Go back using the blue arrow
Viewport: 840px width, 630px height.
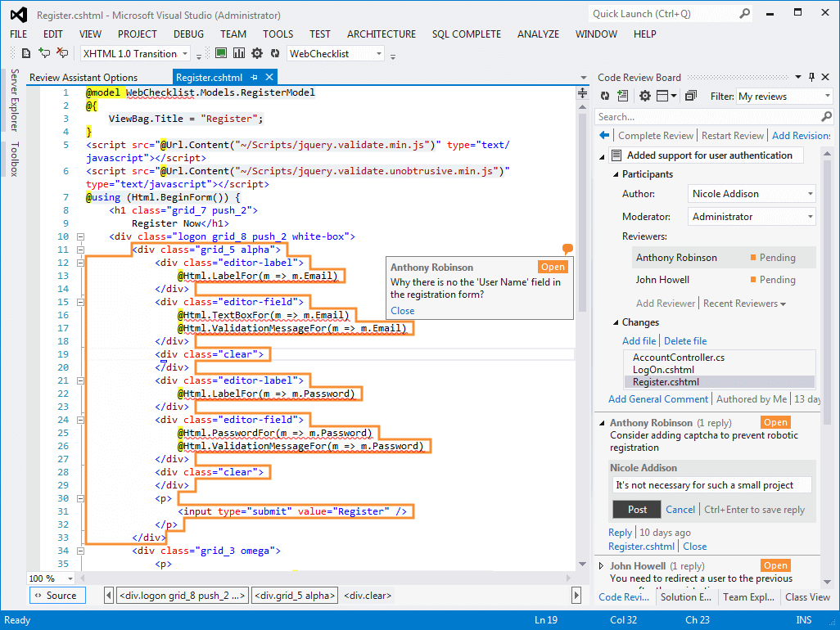point(605,136)
